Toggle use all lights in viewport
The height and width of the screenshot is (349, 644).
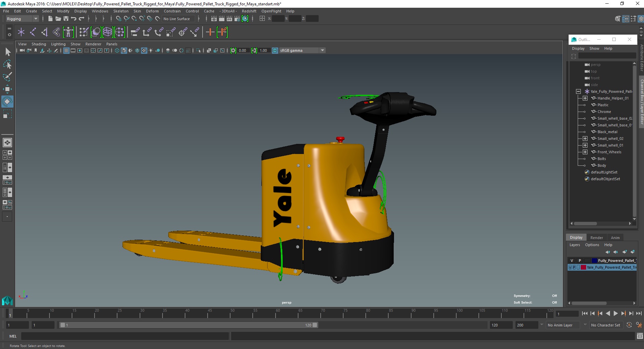(151, 50)
